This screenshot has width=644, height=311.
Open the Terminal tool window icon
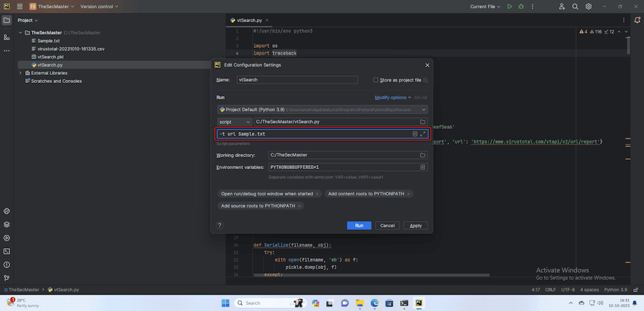click(6, 251)
